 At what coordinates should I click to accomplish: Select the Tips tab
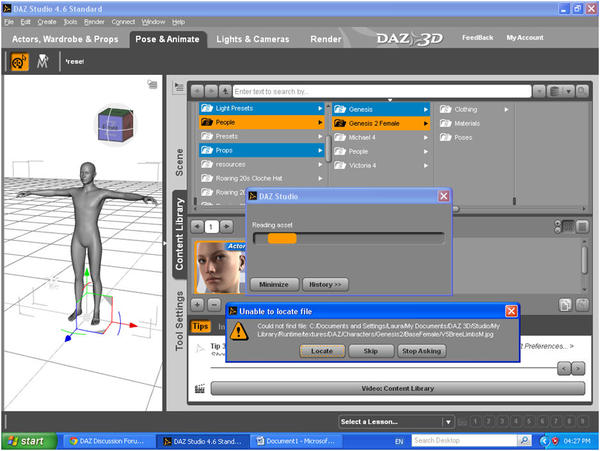coord(200,326)
